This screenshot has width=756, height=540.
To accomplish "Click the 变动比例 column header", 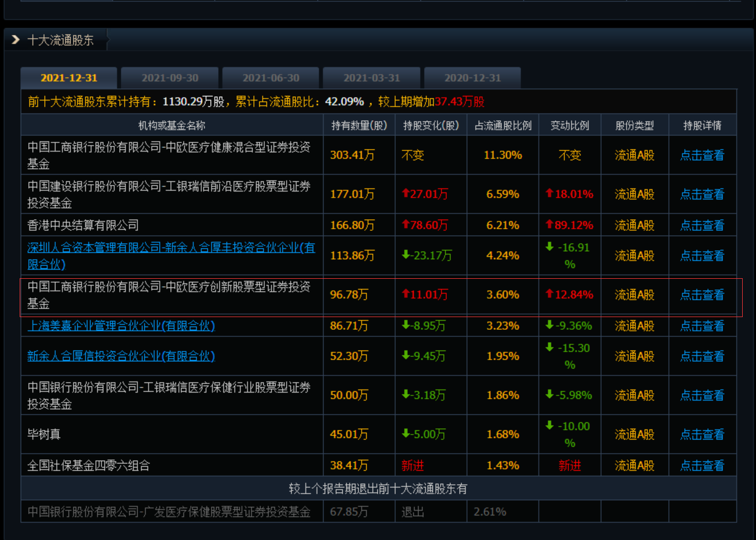I will point(570,126).
